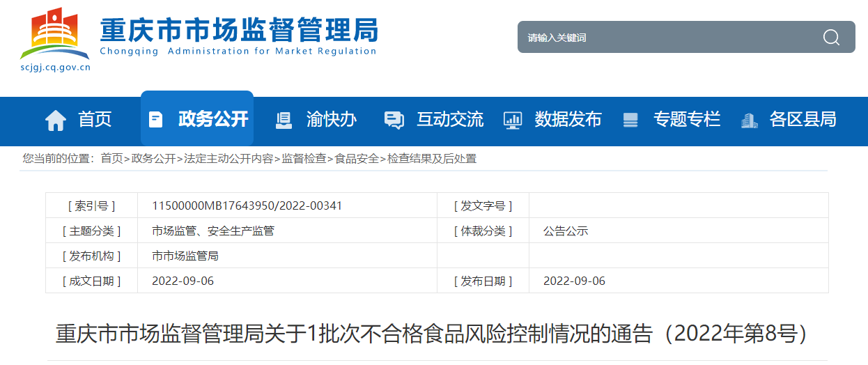Click the building icon beside 各区县局
The width and height of the screenshot is (868, 365).
pos(749,120)
